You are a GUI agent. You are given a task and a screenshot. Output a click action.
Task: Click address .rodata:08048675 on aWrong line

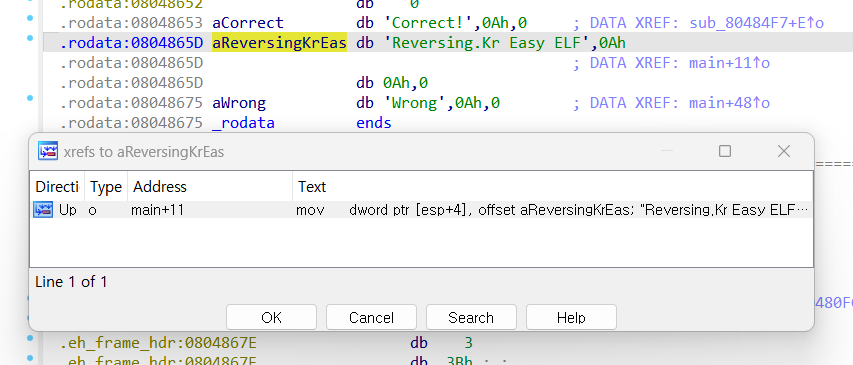point(131,103)
